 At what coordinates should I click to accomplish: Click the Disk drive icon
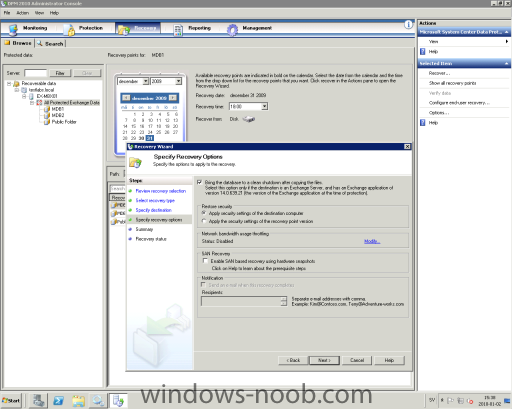pyautogui.click(x=249, y=119)
